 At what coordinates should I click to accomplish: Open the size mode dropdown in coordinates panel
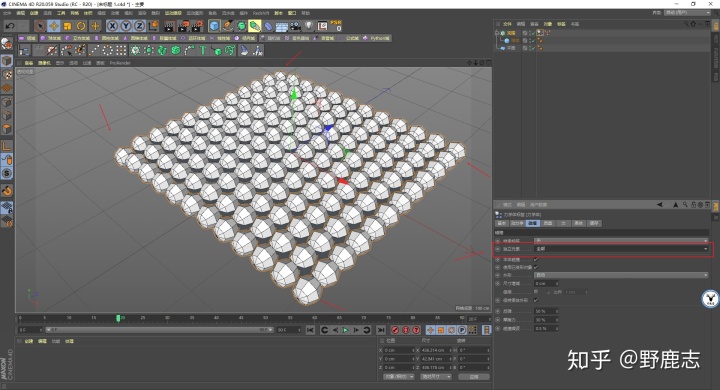click(x=436, y=377)
